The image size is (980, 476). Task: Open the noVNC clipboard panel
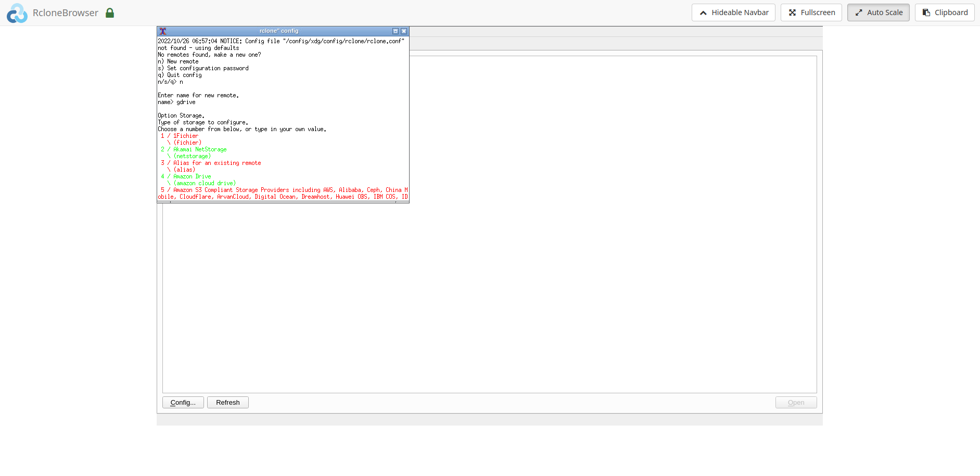click(x=945, y=12)
